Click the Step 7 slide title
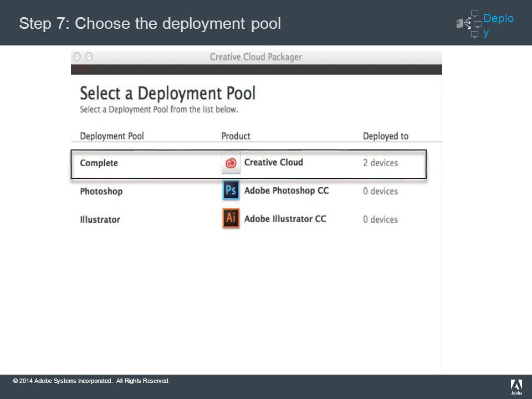 [150, 24]
